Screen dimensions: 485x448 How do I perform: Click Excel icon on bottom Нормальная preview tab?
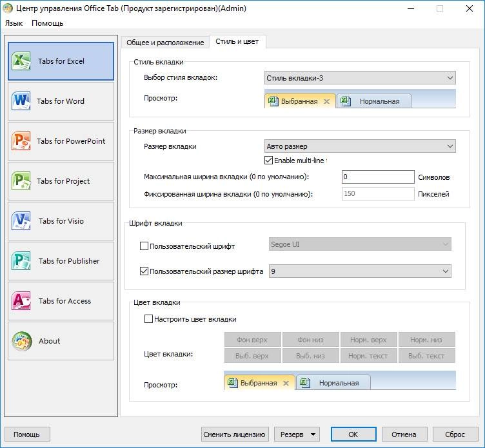click(305, 383)
